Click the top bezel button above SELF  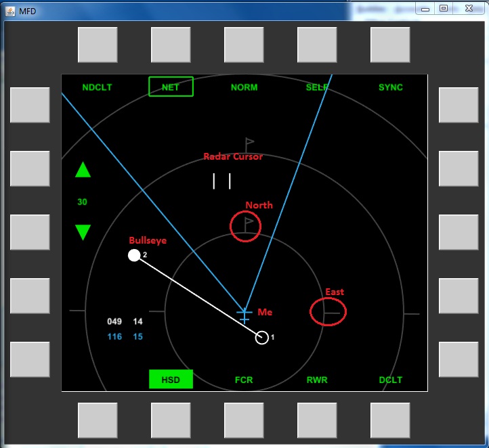tap(317, 45)
